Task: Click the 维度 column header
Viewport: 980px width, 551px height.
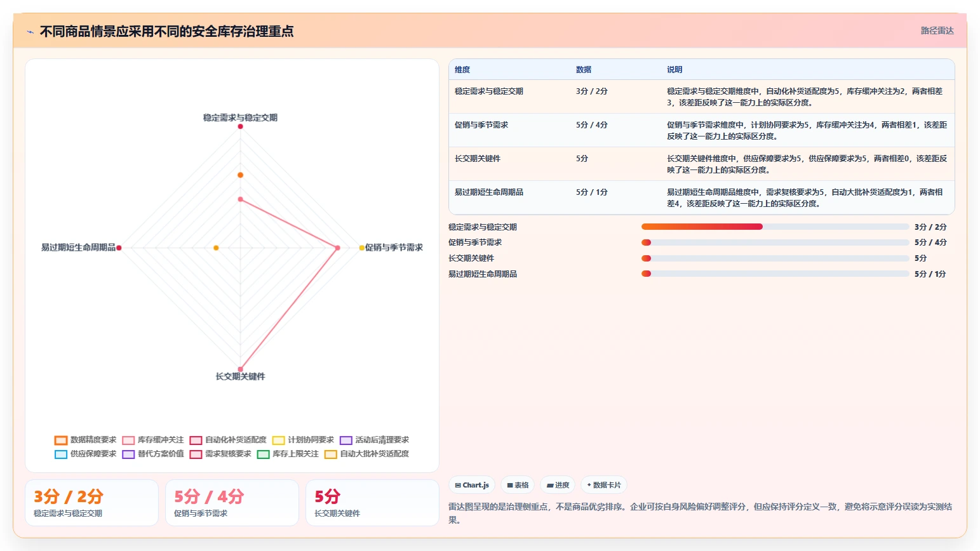Action: point(462,70)
